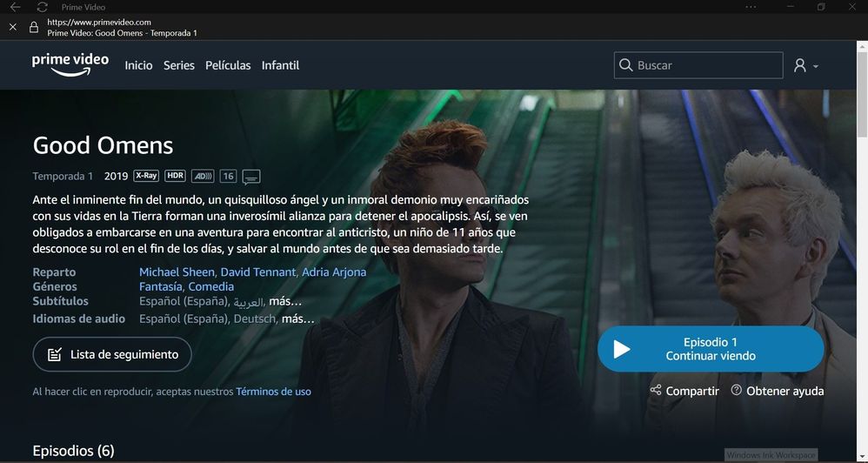Click the Buscar search field
This screenshot has height=463, width=868.
(698, 65)
